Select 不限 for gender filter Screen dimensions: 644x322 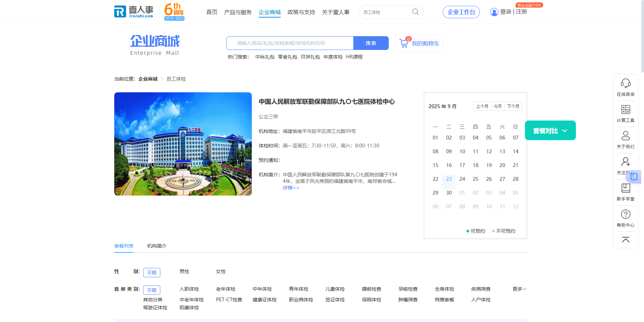pos(152,272)
